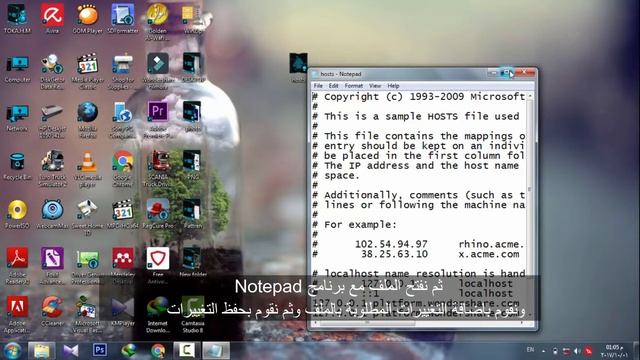The width and height of the screenshot is (640, 360).
Task: Open VLC media player desktop shortcut
Action: tap(87, 169)
